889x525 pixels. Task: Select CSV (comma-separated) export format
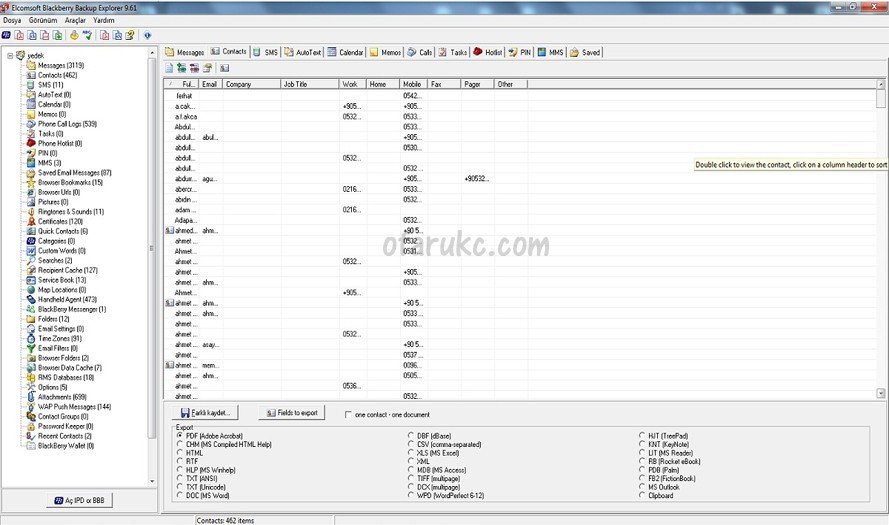[x=410, y=444]
